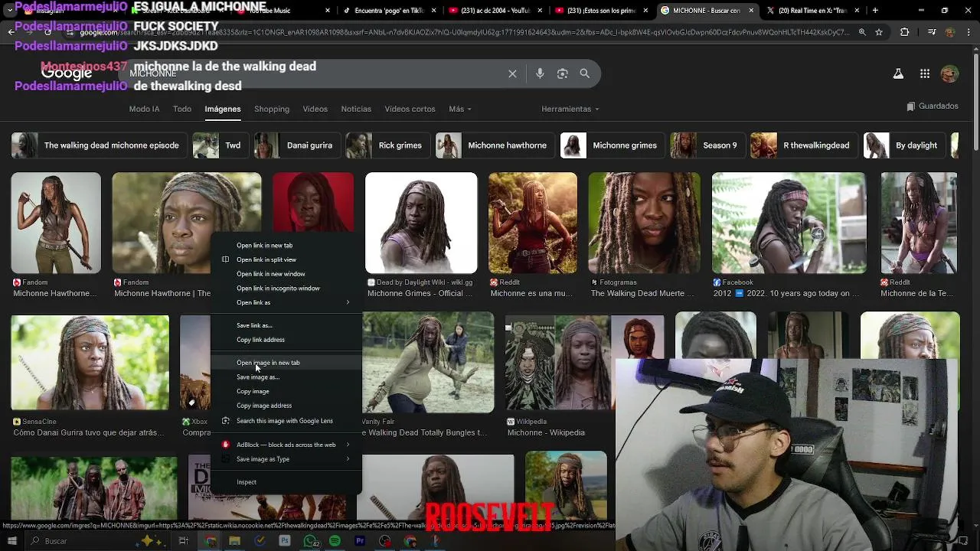This screenshot has width=980, height=551.
Task: Expand AdBlock submenu arrow
Action: [348, 445]
